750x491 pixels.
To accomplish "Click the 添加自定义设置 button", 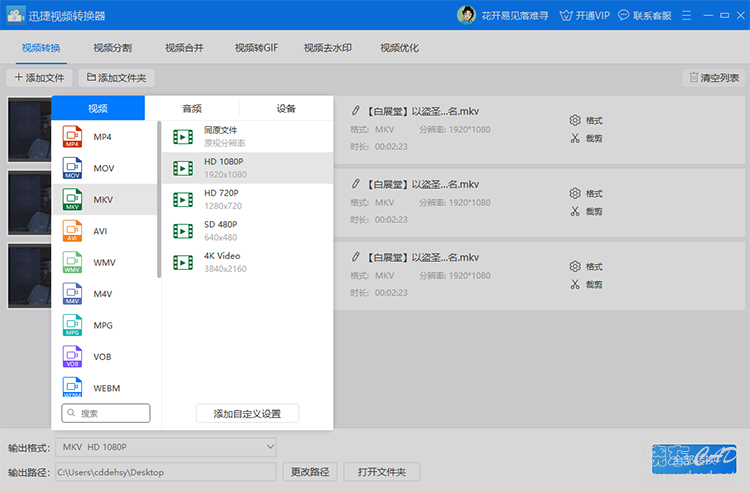I will [247, 414].
